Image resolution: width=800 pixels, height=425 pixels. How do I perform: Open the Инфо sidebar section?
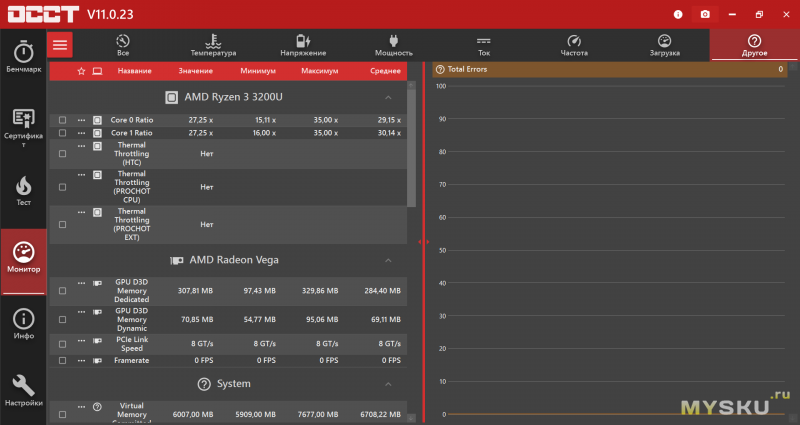click(23, 323)
